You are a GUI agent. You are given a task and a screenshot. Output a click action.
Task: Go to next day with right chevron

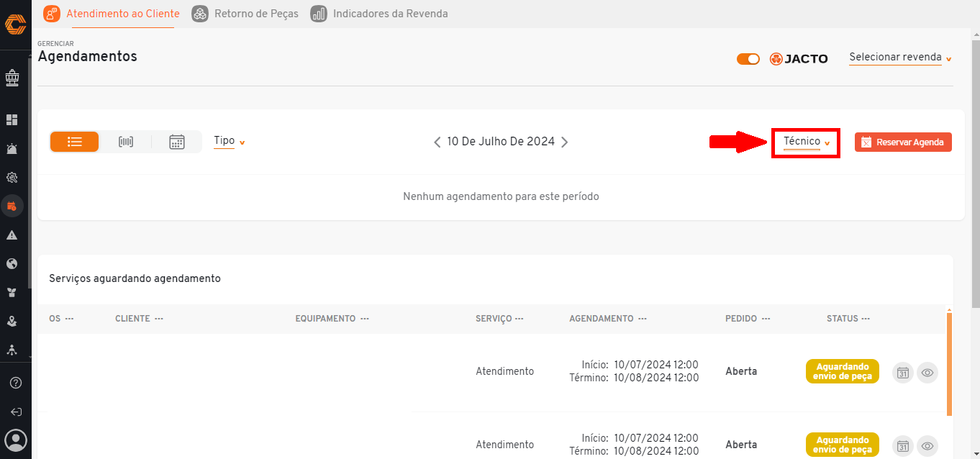coord(565,142)
